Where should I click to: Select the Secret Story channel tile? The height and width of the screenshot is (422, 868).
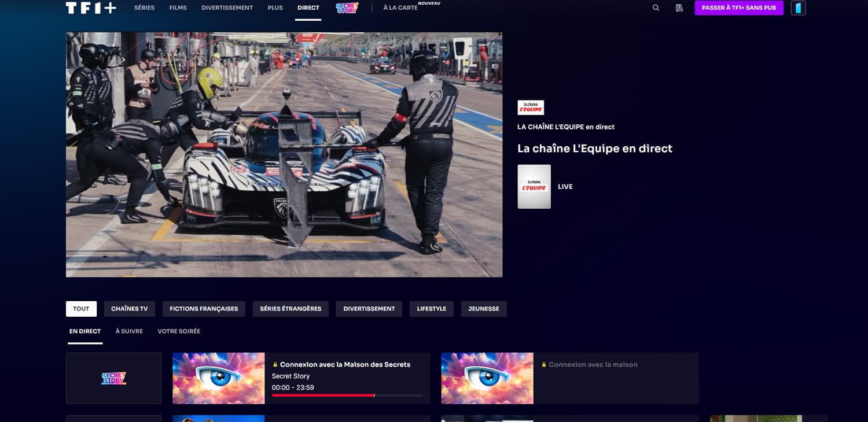click(x=113, y=378)
